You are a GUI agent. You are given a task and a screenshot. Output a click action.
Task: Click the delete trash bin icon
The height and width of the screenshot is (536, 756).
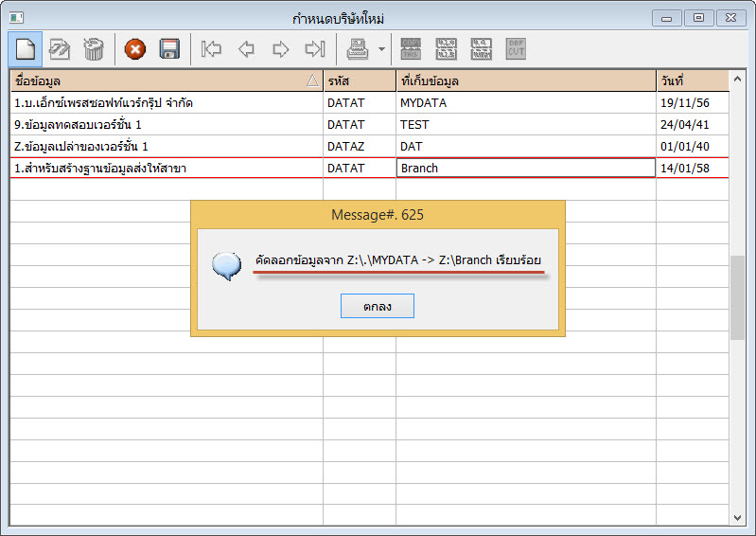pos(93,48)
